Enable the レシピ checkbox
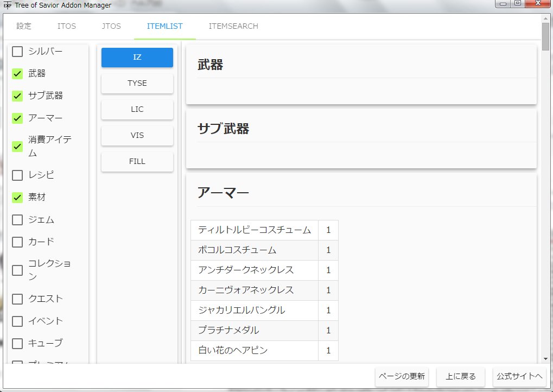The width and height of the screenshot is (553, 392). [x=17, y=175]
